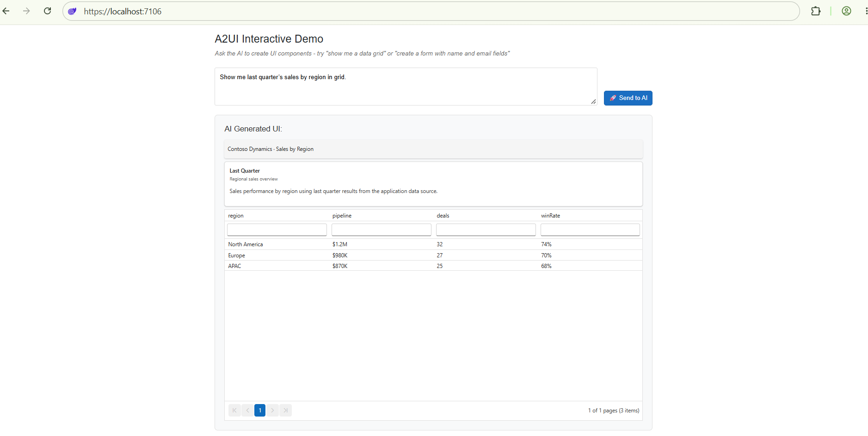The width and height of the screenshot is (868, 436).
Task: Click the localhost:7106 address bar
Action: click(x=431, y=11)
